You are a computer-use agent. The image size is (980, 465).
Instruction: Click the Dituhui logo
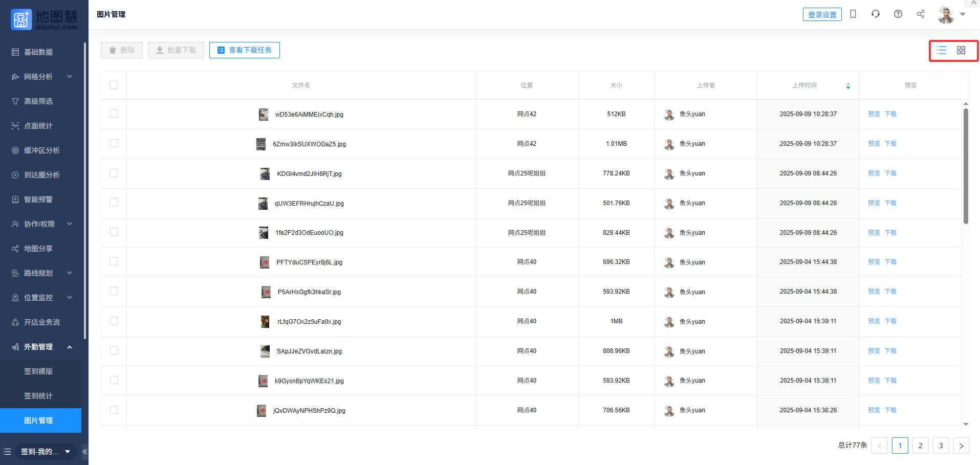tap(44, 19)
